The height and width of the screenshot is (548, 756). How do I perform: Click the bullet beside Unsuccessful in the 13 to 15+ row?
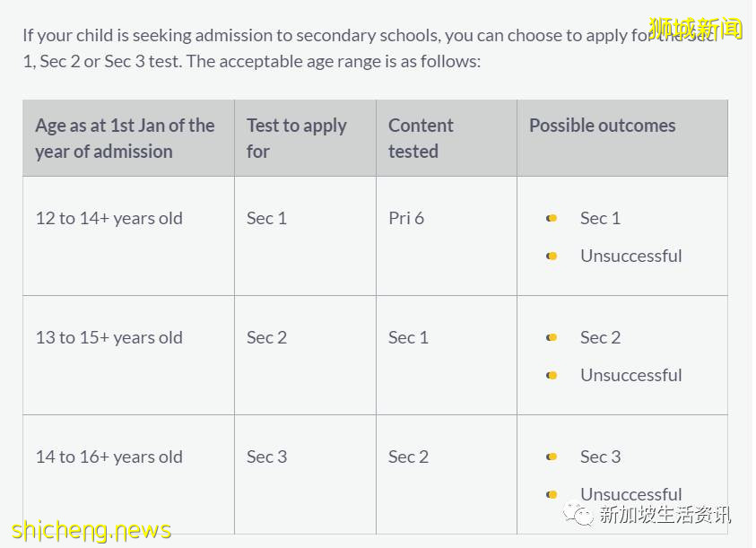click(552, 376)
